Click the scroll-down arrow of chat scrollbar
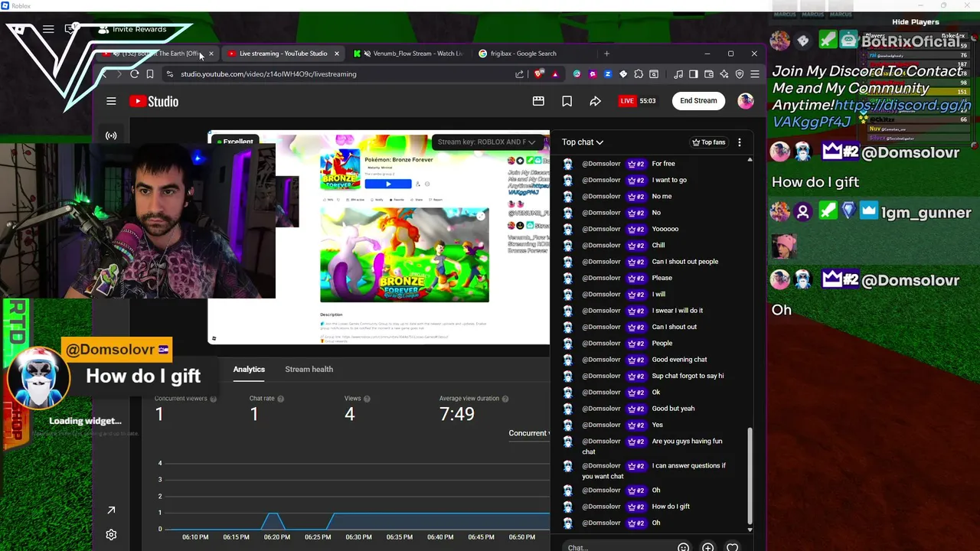The width and height of the screenshot is (980, 551). (x=750, y=530)
